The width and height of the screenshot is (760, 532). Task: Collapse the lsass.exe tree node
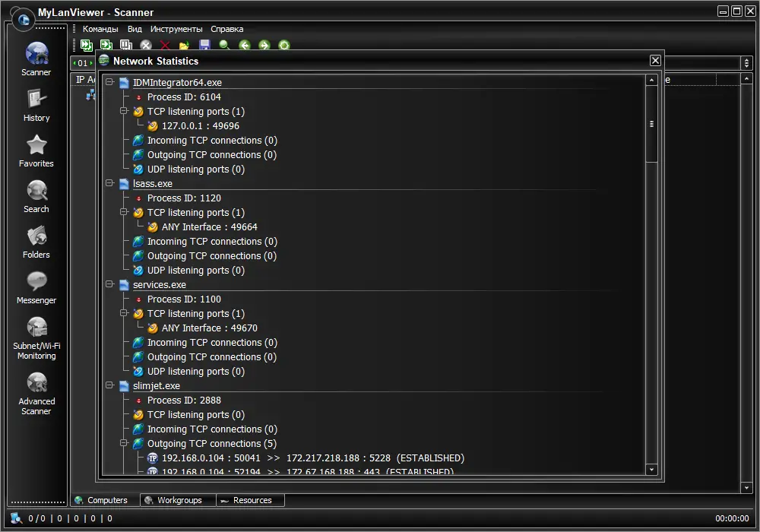click(109, 183)
